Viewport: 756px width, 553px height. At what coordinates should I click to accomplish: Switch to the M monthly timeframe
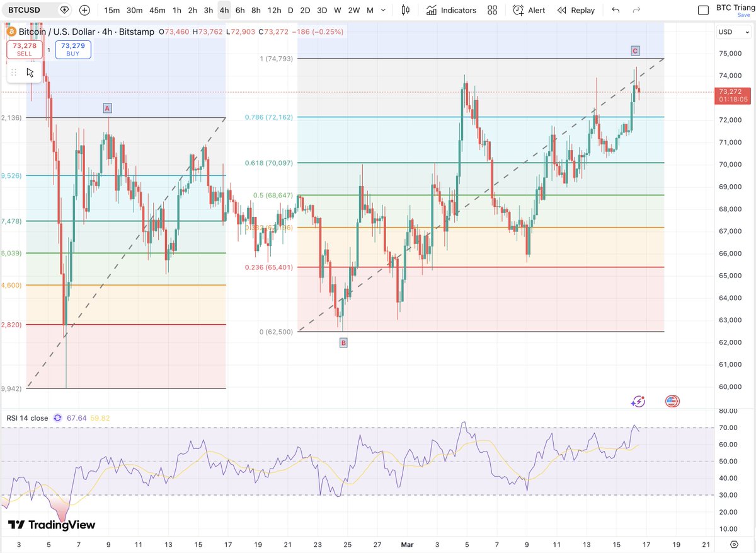tap(370, 10)
